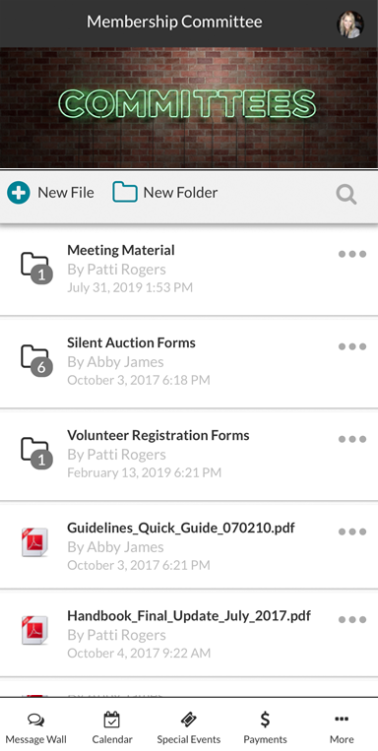Open Meeting Material folder icon

click(36, 269)
